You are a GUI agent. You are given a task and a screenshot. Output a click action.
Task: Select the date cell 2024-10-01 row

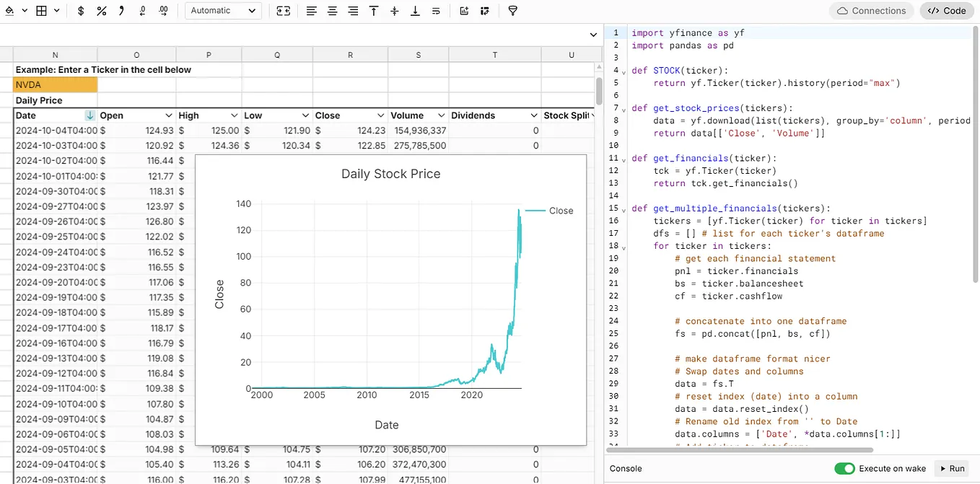coord(56,176)
